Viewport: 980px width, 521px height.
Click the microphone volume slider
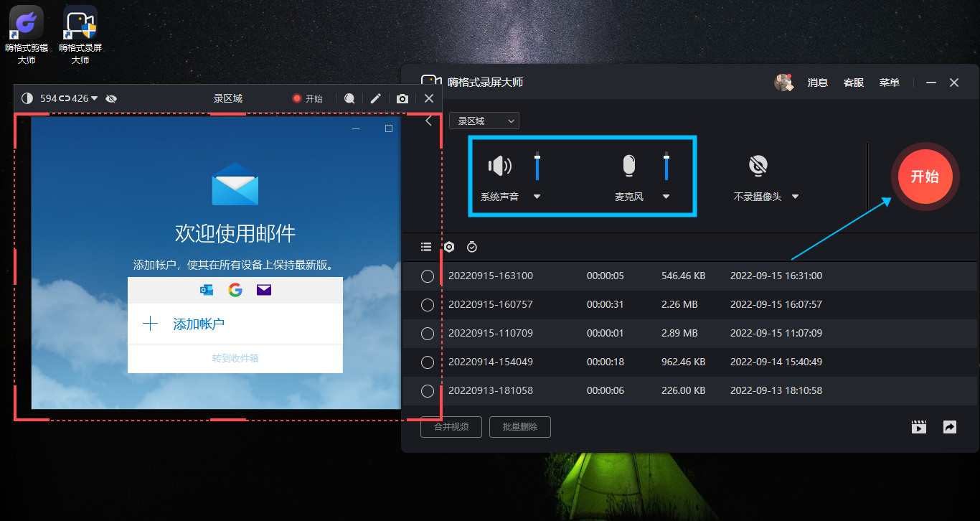click(x=666, y=167)
